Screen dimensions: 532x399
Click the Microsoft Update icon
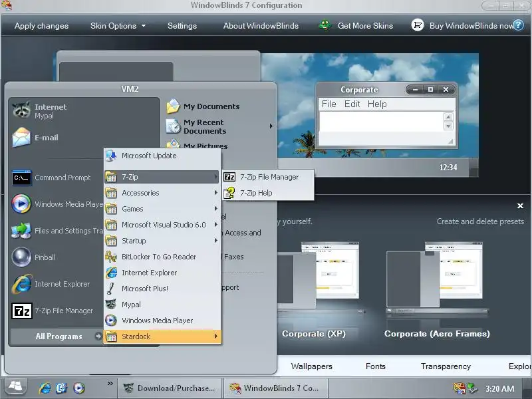tap(111, 156)
